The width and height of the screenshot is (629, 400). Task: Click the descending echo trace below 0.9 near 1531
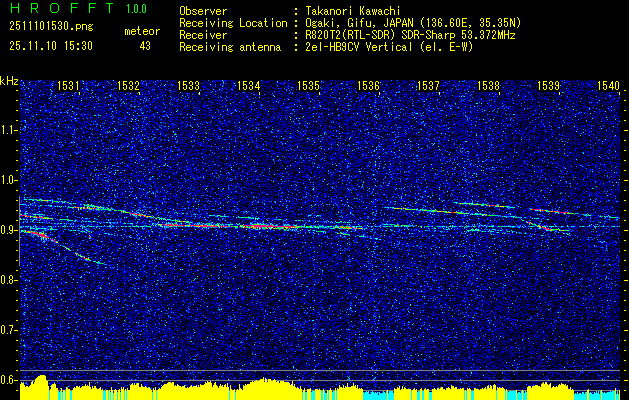click(x=64, y=247)
